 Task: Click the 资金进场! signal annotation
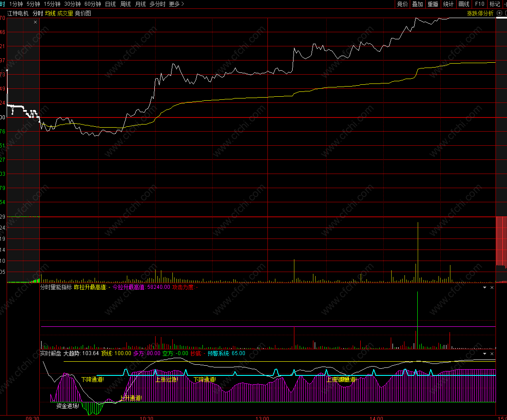click(68, 406)
